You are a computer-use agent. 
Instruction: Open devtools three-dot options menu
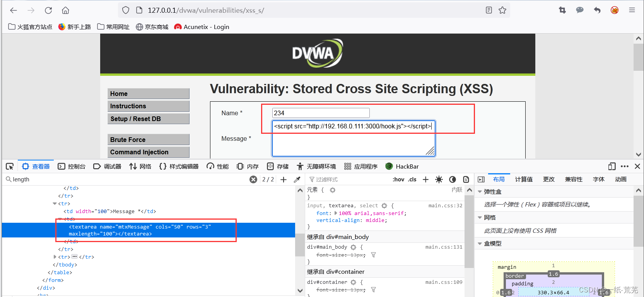point(625,166)
